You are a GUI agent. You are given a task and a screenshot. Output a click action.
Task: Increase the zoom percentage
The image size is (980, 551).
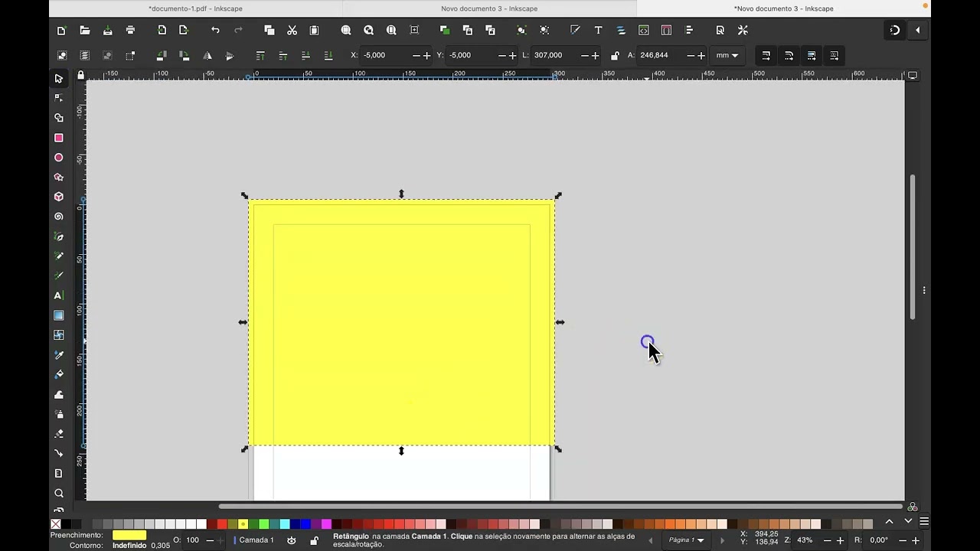click(x=839, y=540)
